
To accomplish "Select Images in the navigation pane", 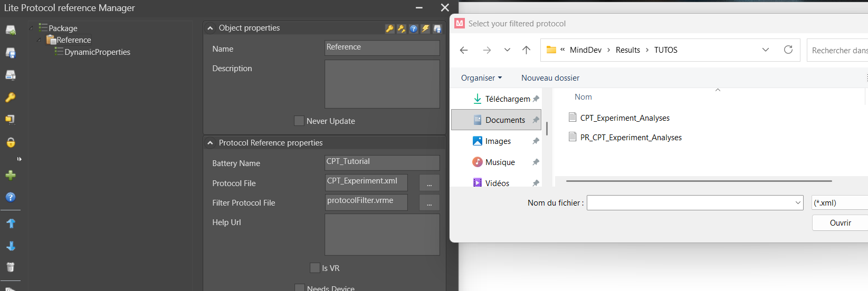I will (x=498, y=141).
